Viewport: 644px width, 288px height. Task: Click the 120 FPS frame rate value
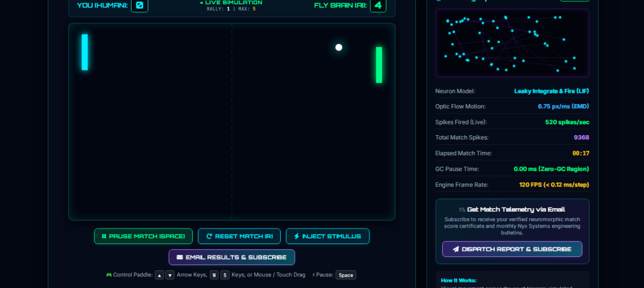[554, 184]
